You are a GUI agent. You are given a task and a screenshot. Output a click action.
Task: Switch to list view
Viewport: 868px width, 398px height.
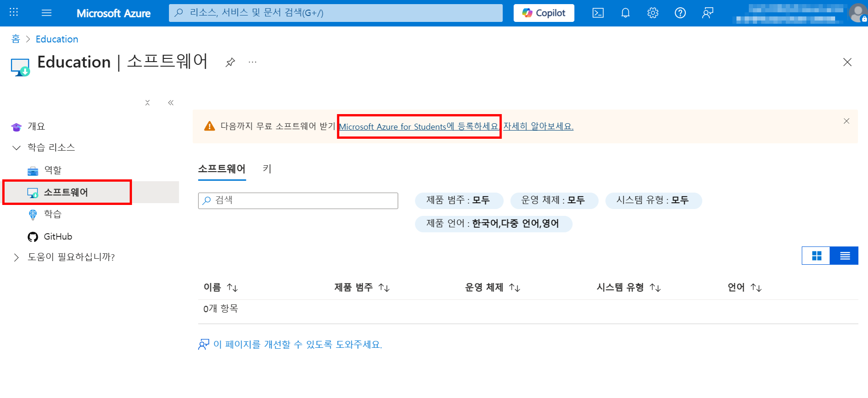click(x=844, y=256)
